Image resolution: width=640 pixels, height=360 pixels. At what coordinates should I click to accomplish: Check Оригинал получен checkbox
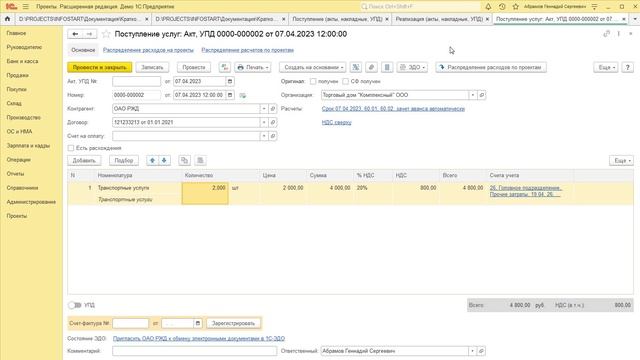click(x=313, y=81)
